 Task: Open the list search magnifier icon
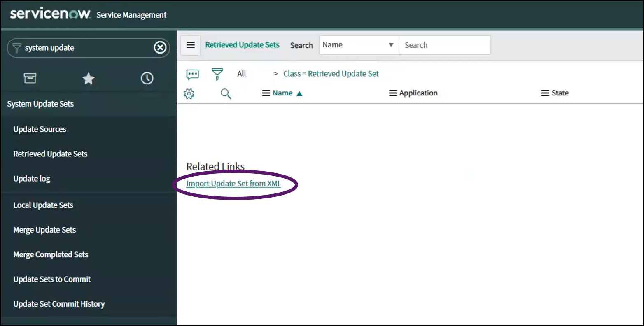click(x=226, y=93)
